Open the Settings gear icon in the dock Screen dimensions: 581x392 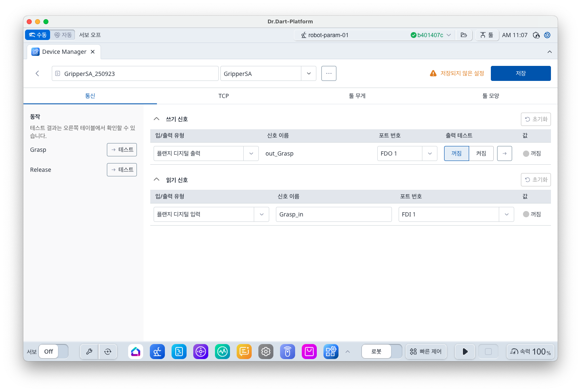(x=266, y=352)
